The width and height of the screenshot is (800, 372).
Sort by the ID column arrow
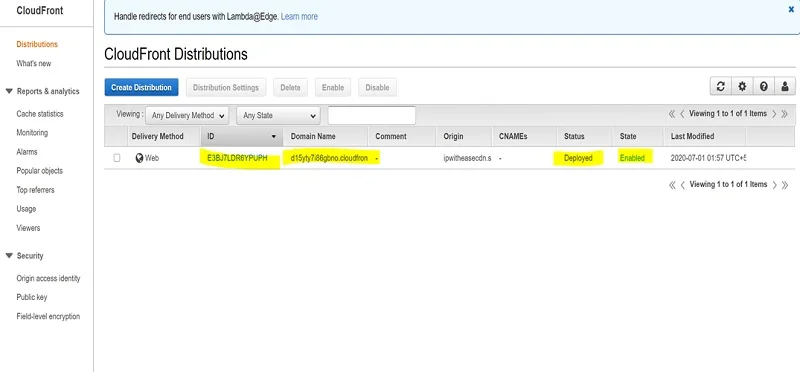coord(273,137)
